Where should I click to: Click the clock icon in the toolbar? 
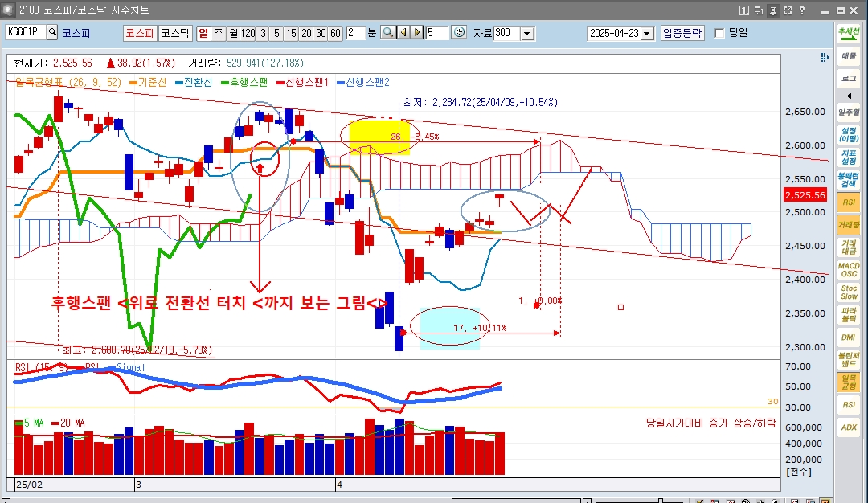[459, 33]
